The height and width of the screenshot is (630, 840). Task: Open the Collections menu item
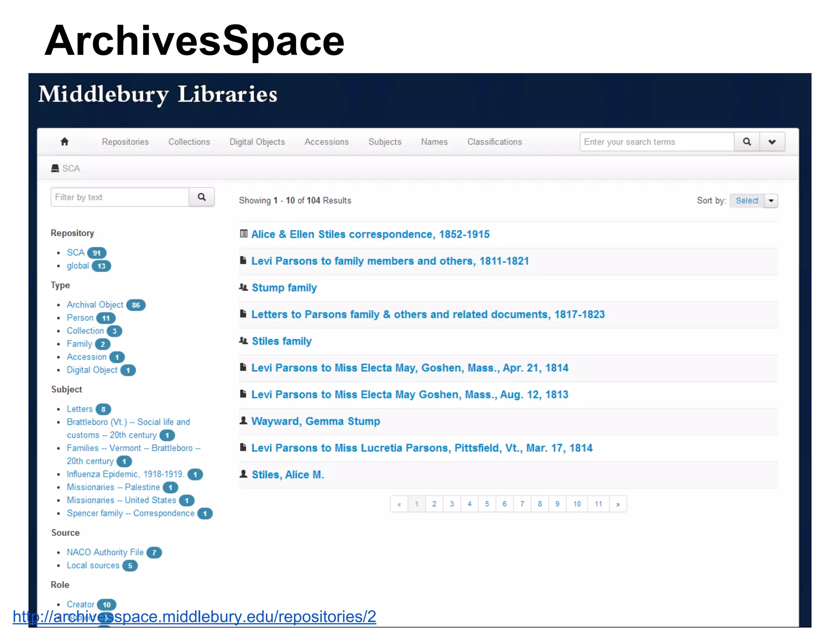[189, 142]
